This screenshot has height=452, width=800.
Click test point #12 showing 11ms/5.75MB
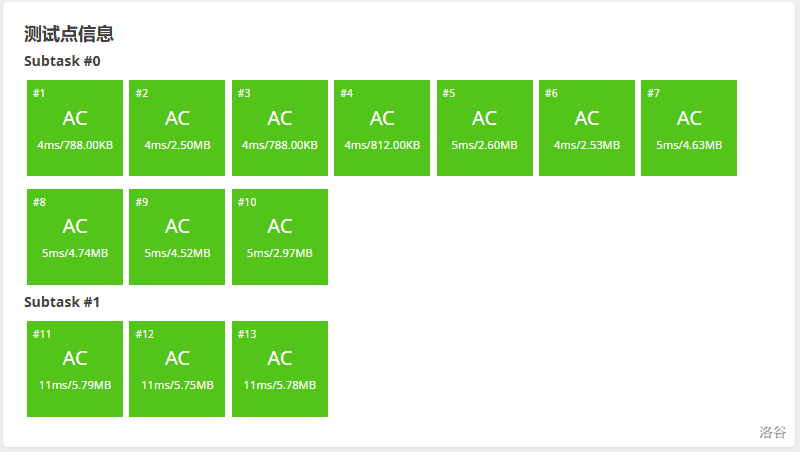(x=177, y=369)
